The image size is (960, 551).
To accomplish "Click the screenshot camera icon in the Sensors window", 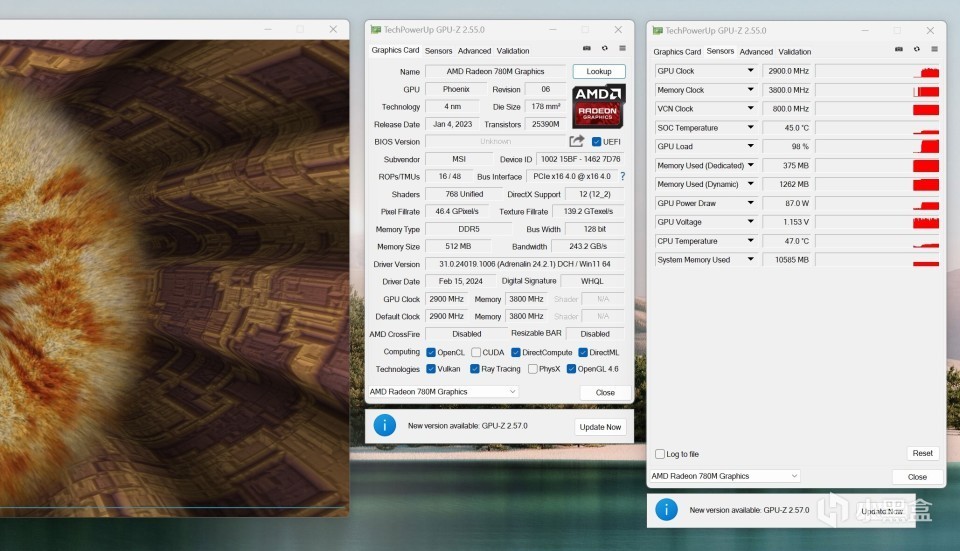I will [898, 48].
